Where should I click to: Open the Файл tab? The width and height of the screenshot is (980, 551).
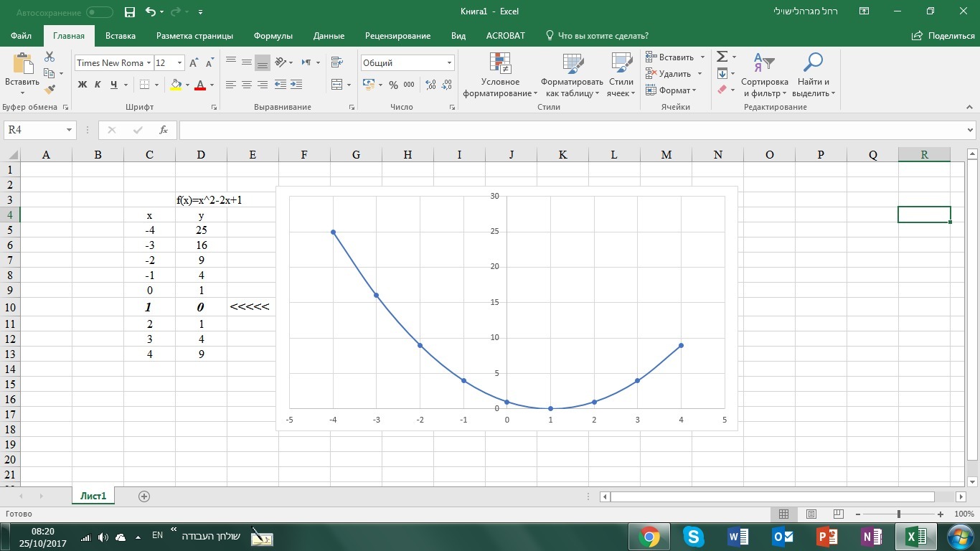tap(22, 36)
